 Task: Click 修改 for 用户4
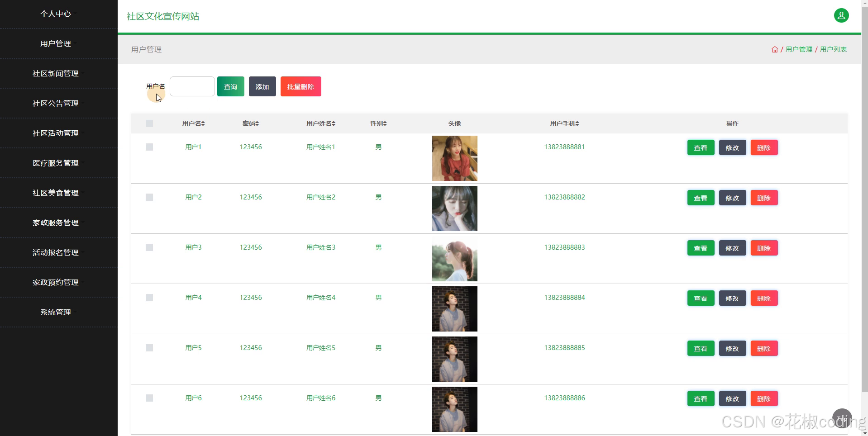(732, 298)
